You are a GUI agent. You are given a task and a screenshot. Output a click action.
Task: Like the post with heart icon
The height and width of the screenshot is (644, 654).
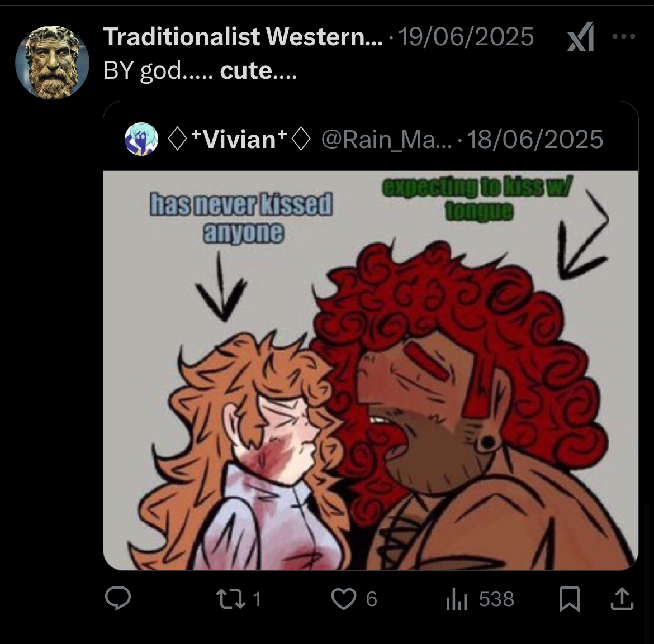343,599
